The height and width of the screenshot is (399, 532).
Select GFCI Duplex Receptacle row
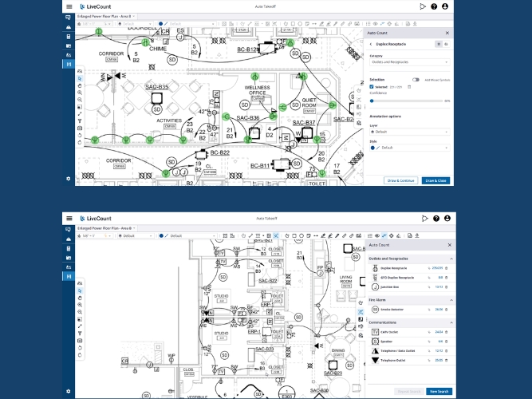[x=409, y=278]
